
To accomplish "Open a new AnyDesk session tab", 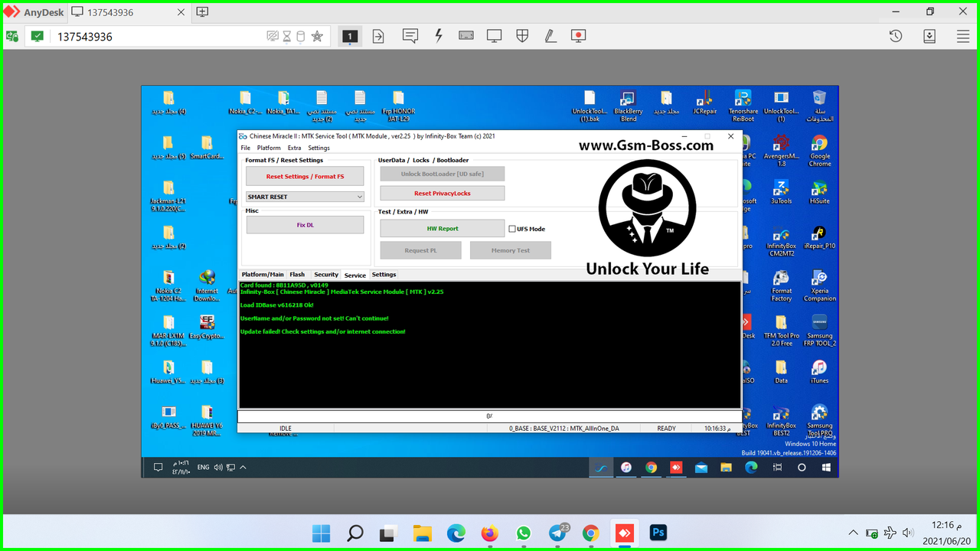I will point(202,12).
